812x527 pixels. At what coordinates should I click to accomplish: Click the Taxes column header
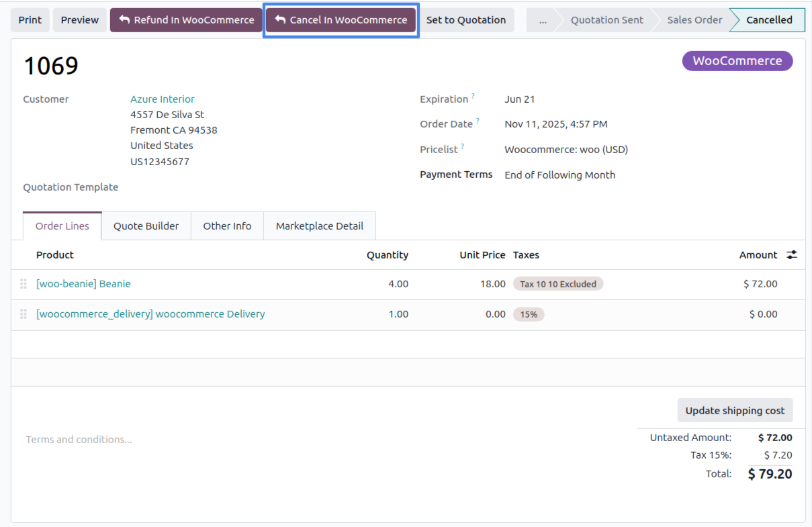click(x=526, y=255)
